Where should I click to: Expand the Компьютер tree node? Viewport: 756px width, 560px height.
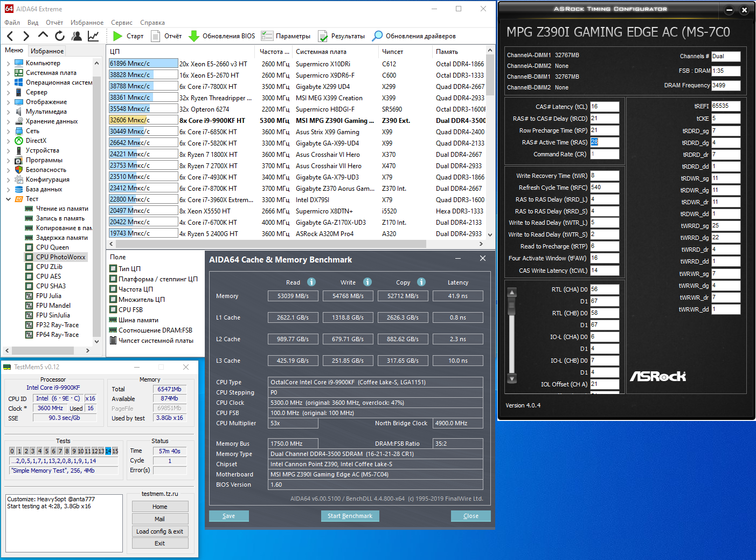point(8,63)
